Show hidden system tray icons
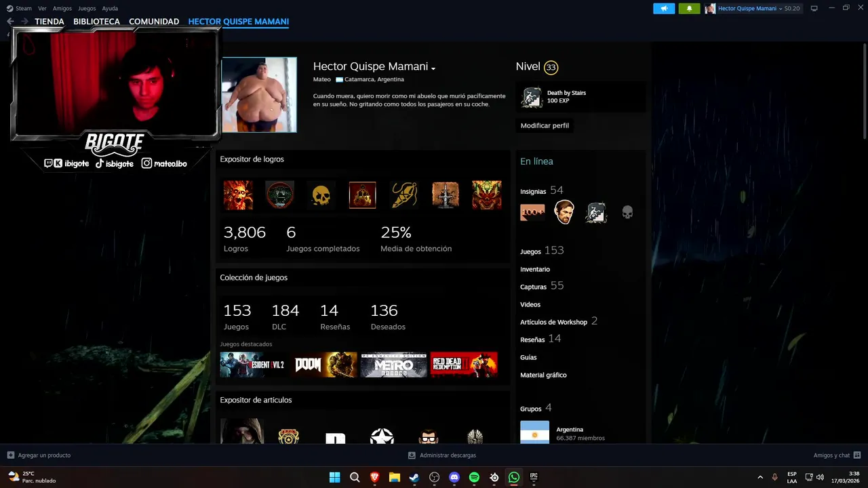 (x=759, y=477)
